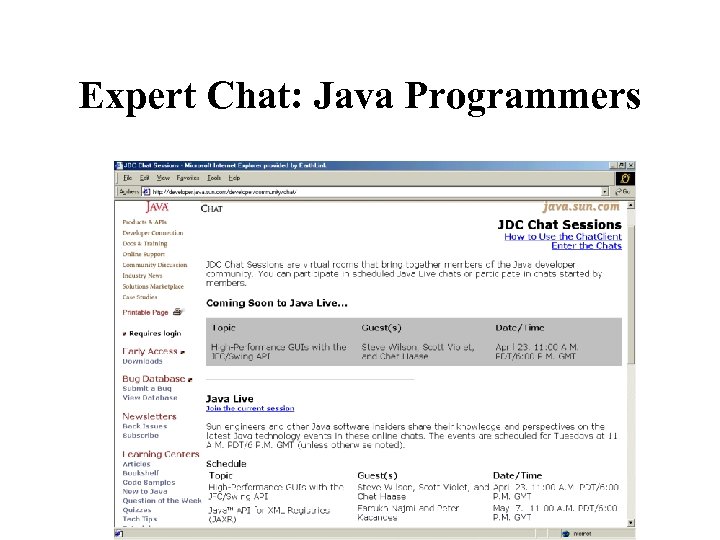Click 'Coming Soon to Java Live...' heading
Viewport: 720px width, 540px height.
(x=277, y=303)
